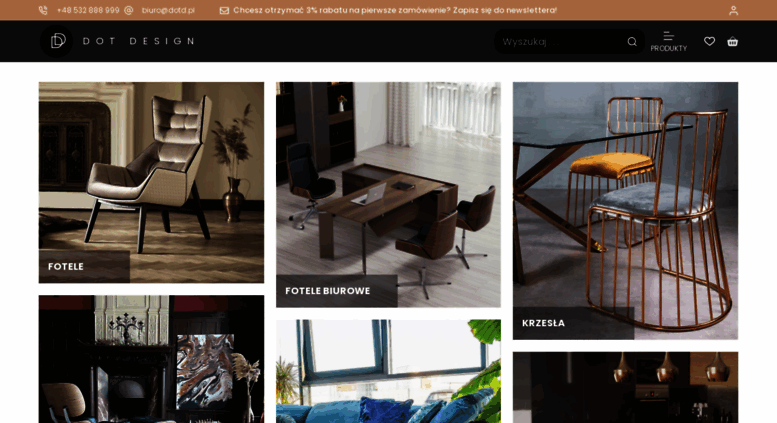Open the Fotele category label

pyautogui.click(x=66, y=266)
